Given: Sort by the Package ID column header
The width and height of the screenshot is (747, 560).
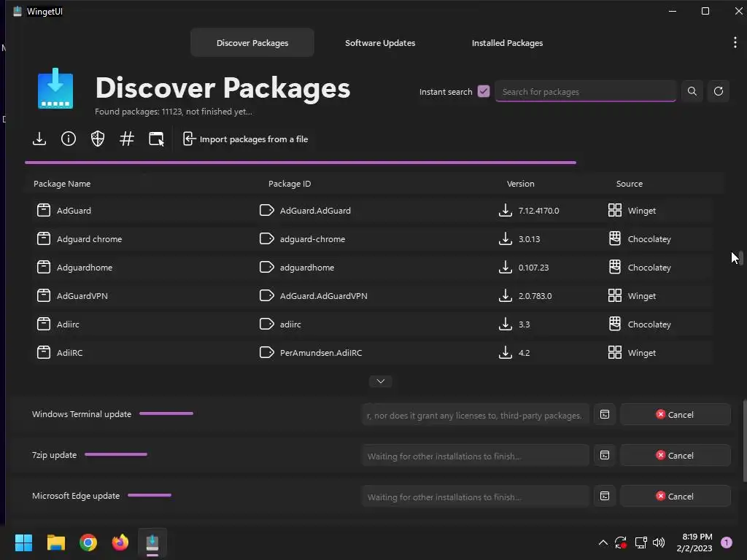Looking at the screenshot, I should coord(290,184).
